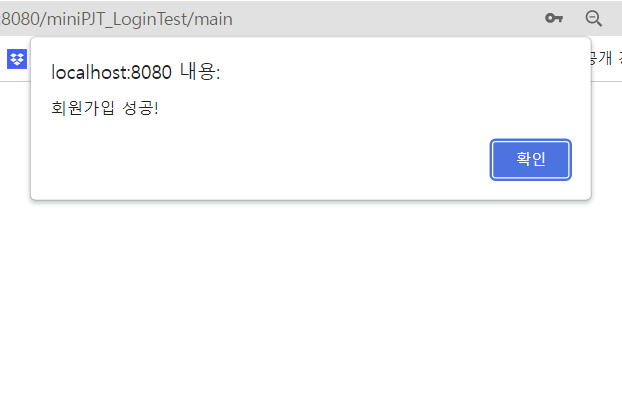The image size is (622, 410).
Task: Select the partially visible 공개 bookmark
Action: [606, 59]
